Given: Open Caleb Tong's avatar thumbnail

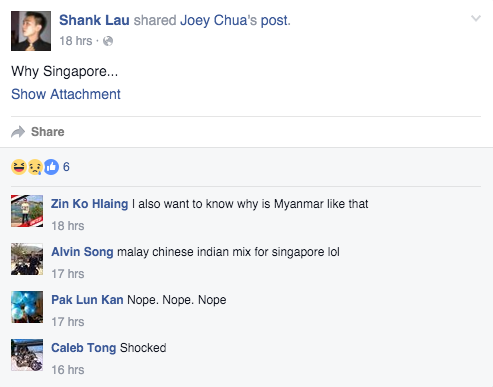Looking at the screenshot, I should coord(27,355).
